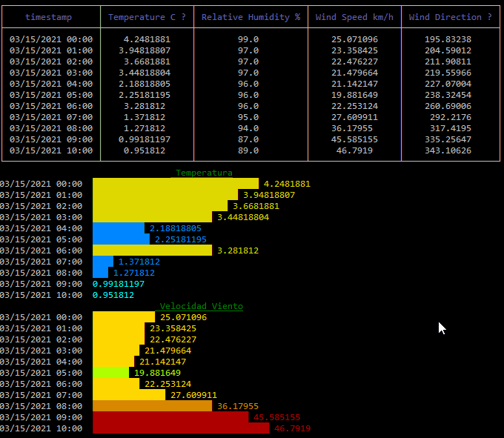The height and width of the screenshot is (438, 504).
Task: Click humidity value 87.0 in the table
Action: (x=248, y=139)
